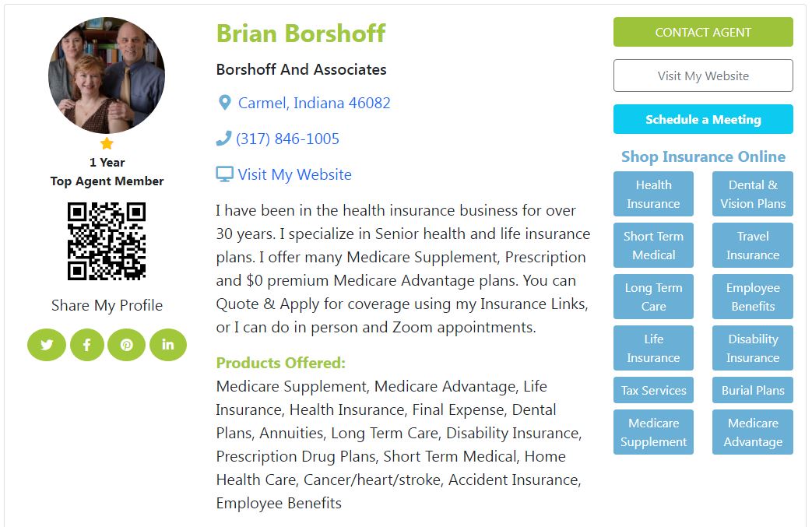Screen dimensions: 812x527
Task: Click the outlined Visit My Website button
Action: pyautogui.click(x=703, y=76)
